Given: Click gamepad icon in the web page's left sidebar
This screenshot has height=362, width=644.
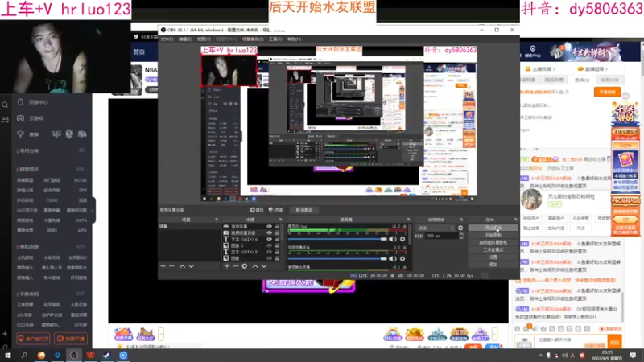Looking at the screenshot, I should 5,120.
